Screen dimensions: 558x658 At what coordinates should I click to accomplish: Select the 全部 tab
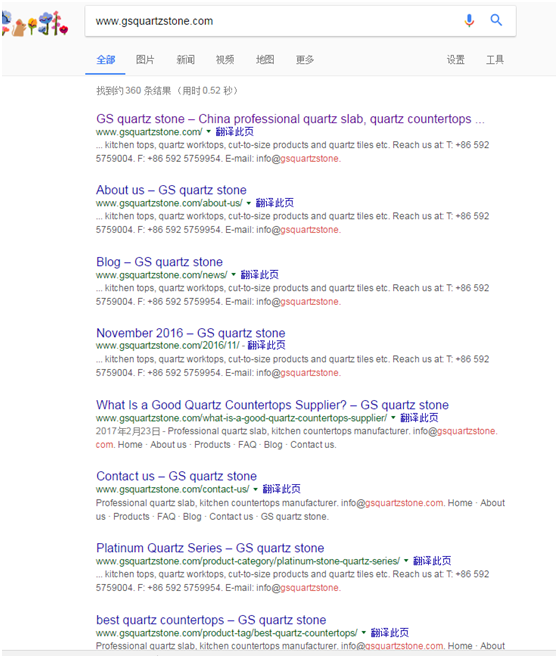click(x=105, y=60)
